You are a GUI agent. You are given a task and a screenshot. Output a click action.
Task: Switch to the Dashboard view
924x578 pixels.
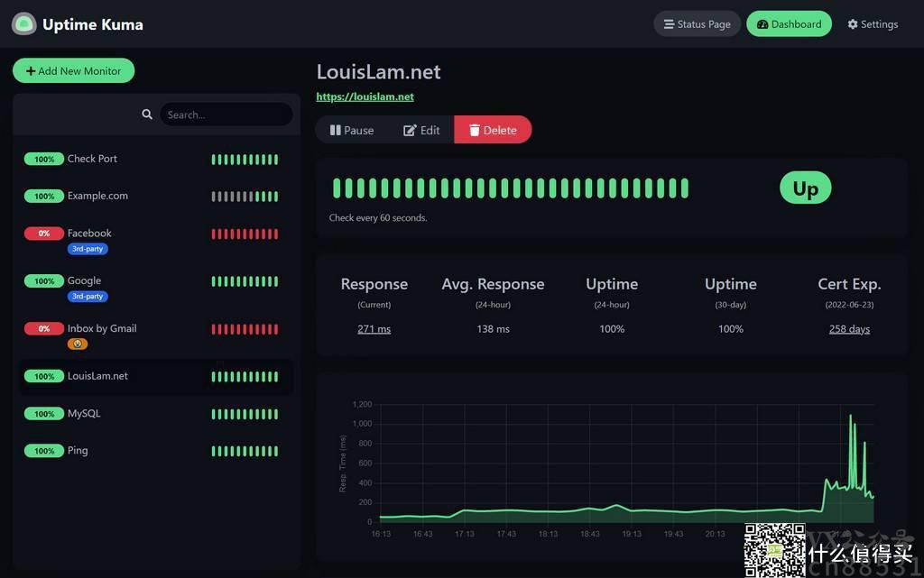pos(789,23)
